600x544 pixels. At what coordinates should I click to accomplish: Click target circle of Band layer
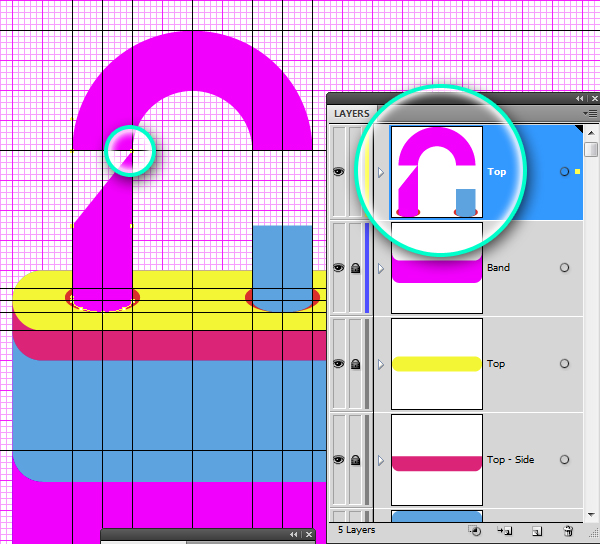click(564, 268)
